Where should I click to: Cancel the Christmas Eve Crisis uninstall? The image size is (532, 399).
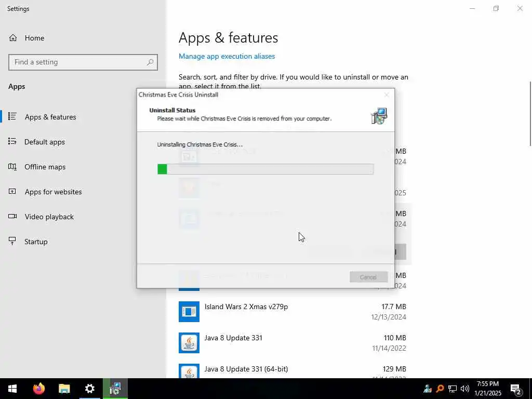[368, 277]
